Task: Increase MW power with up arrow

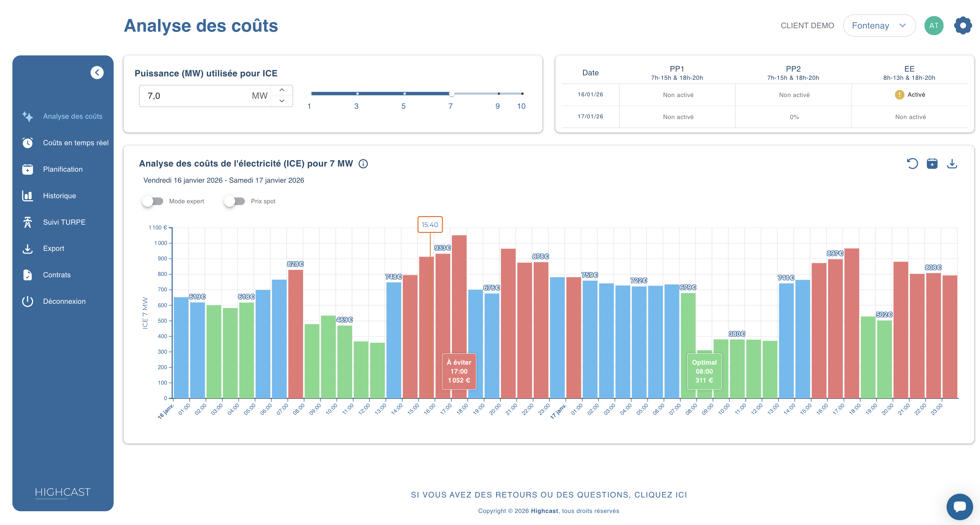Action: [x=282, y=90]
